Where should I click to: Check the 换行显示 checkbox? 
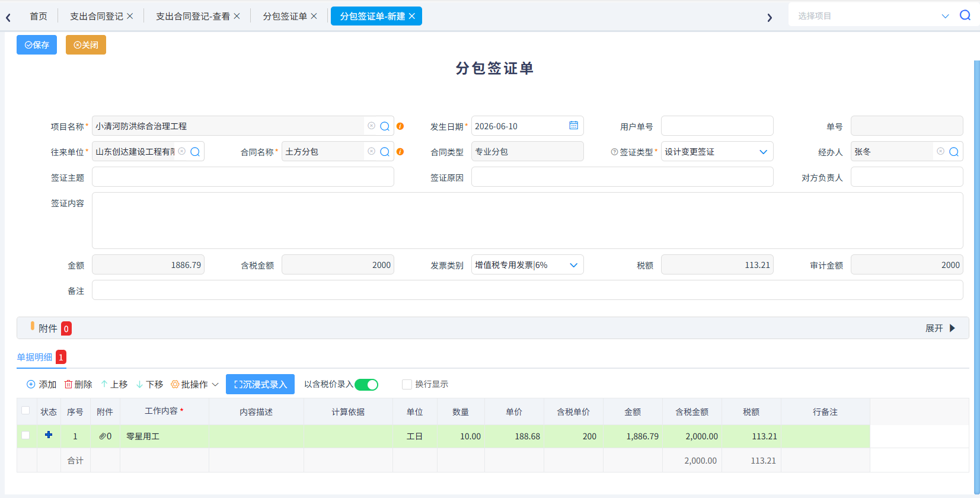(407, 384)
